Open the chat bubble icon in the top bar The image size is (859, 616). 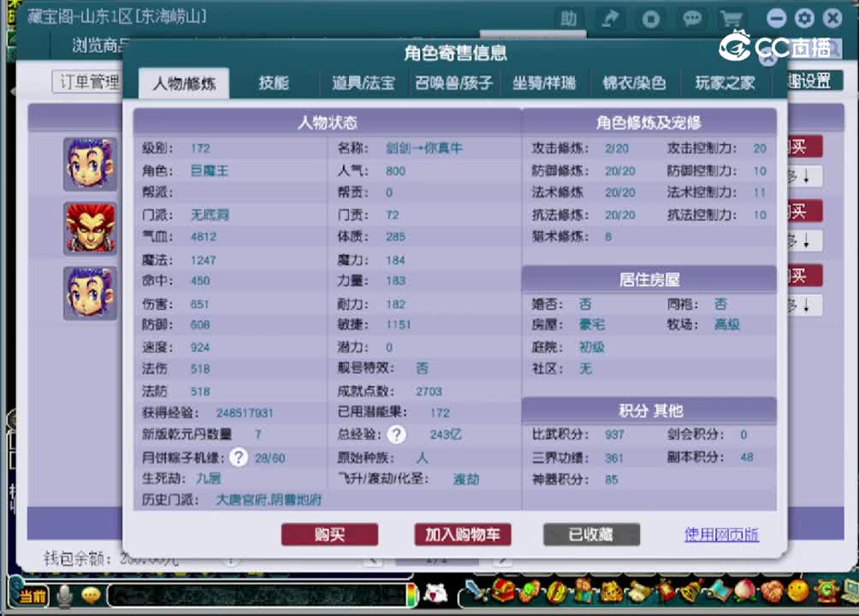tap(692, 19)
